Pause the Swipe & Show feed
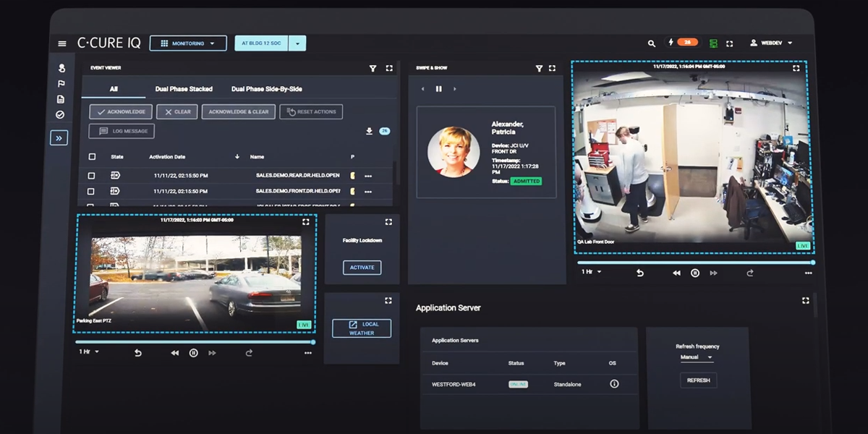868x434 pixels. click(438, 89)
